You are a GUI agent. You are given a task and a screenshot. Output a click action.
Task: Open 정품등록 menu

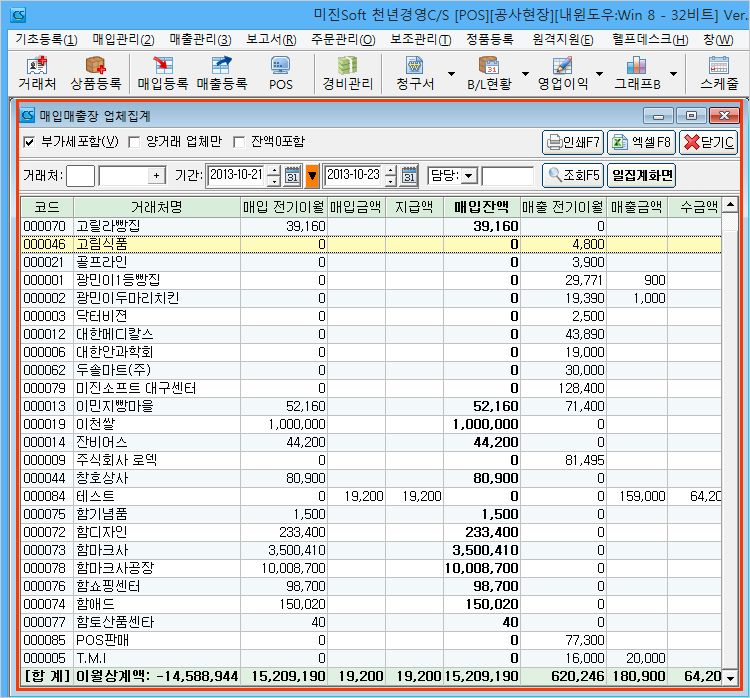(490, 39)
